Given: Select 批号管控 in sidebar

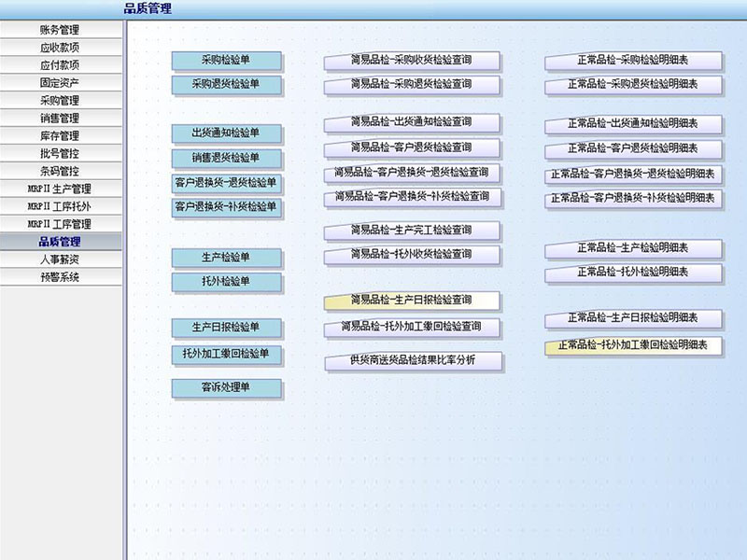Looking at the screenshot, I should (x=61, y=153).
